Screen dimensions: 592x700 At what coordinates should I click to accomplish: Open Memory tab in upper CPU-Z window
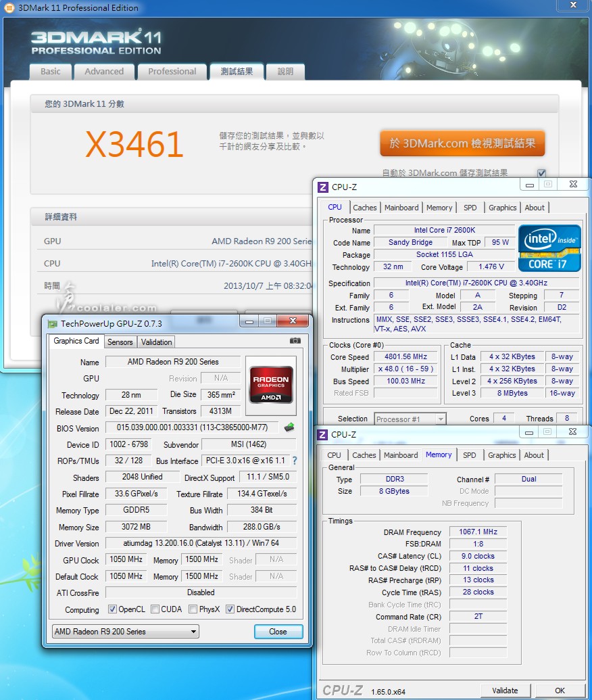tap(439, 208)
